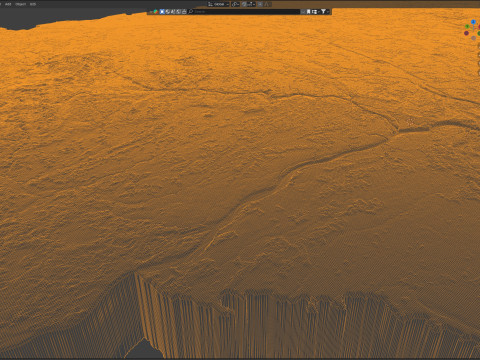
Task: Click the colorful editor-type icon left of search
Action: pyautogui.click(x=155, y=11)
